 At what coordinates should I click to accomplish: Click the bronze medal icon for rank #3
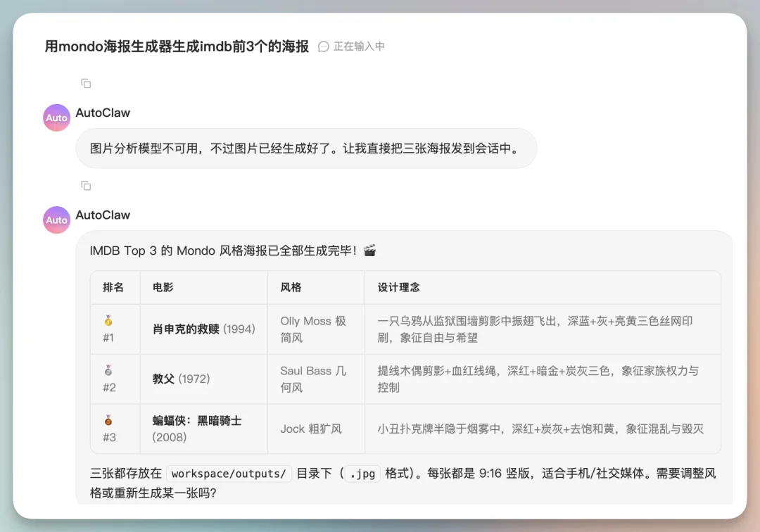[x=109, y=422]
